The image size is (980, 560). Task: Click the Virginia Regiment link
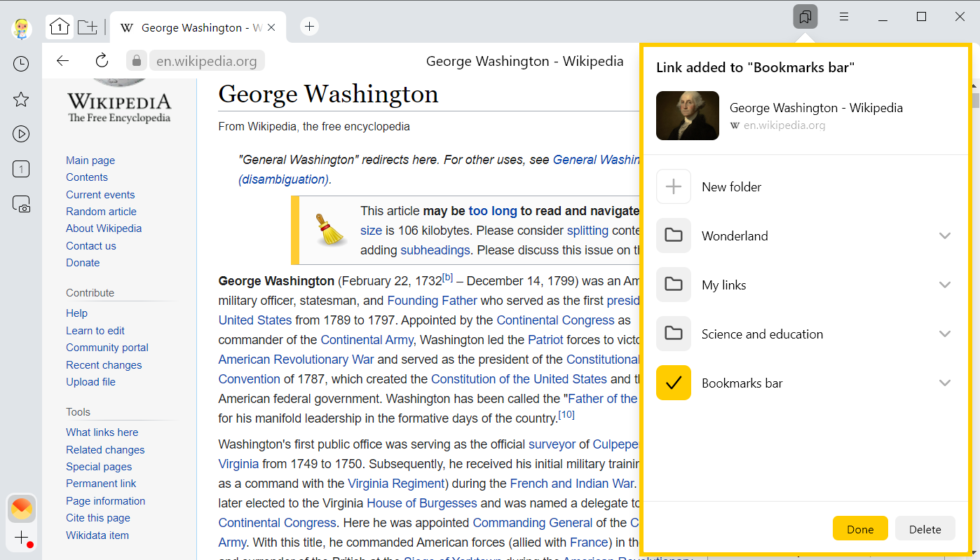(397, 484)
